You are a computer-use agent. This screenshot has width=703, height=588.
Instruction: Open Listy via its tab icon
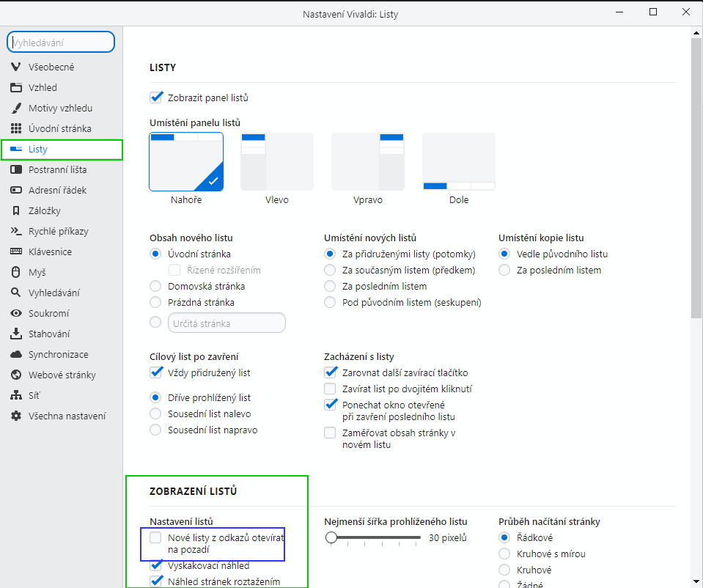(15, 150)
